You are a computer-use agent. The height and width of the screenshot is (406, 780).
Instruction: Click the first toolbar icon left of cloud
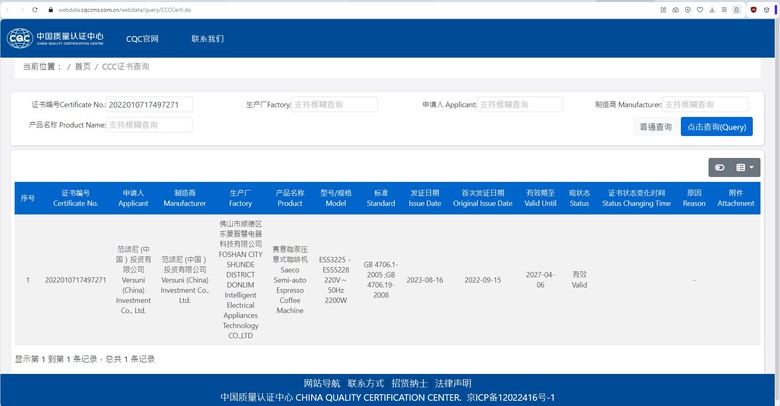[x=663, y=9]
